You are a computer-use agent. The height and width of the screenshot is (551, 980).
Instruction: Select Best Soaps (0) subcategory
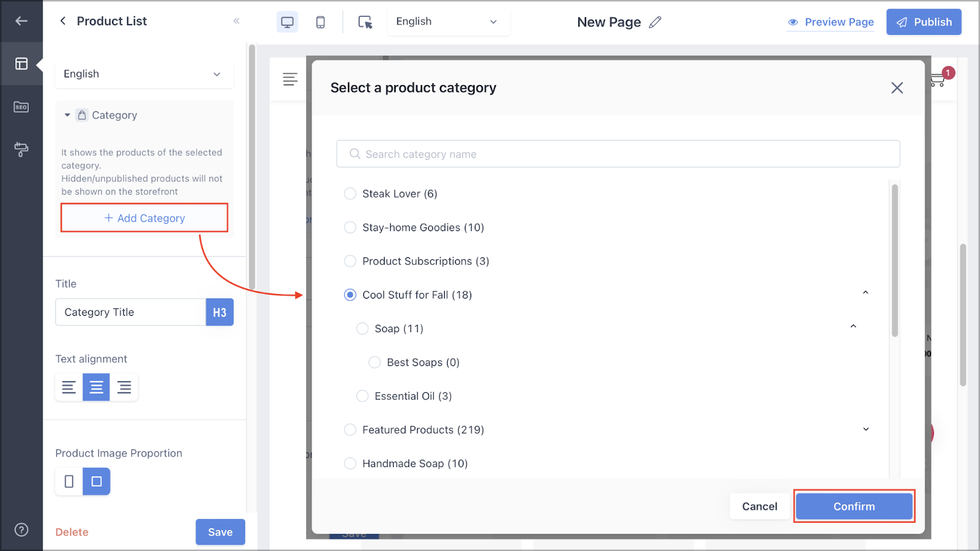375,362
